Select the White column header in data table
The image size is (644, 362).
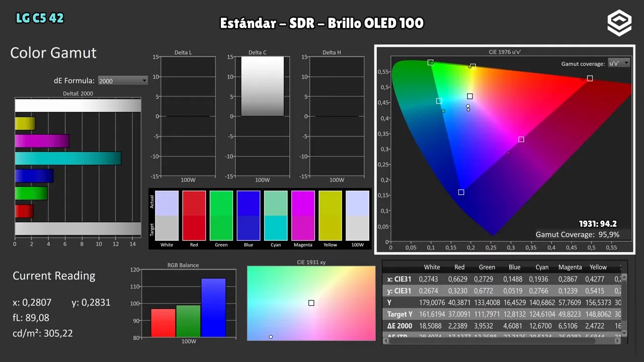(x=432, y=267)
